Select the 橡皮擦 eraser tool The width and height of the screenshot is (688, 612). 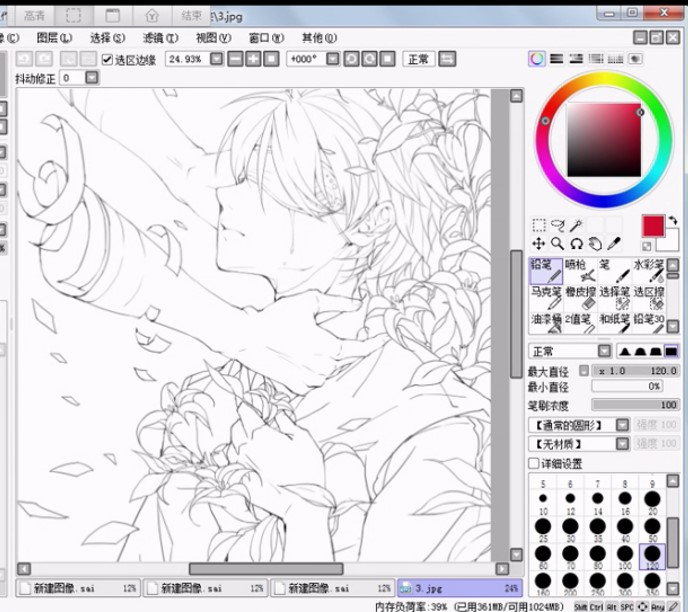(x=580, y=298)
